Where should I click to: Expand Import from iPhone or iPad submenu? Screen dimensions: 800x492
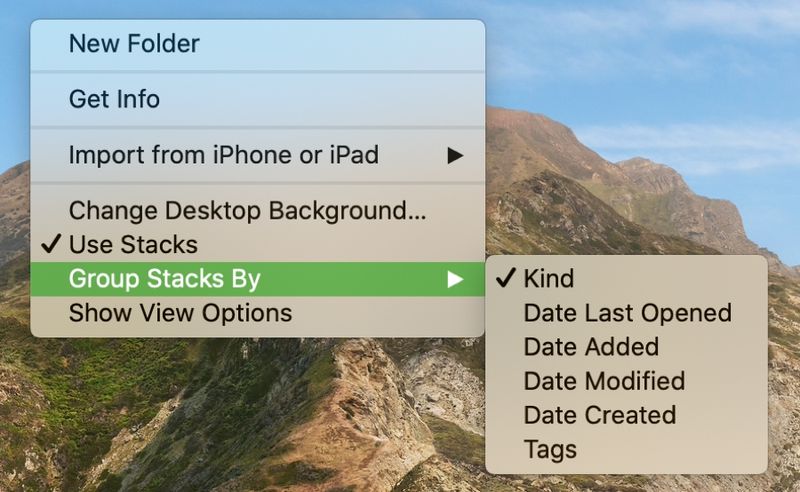(258, 155)
